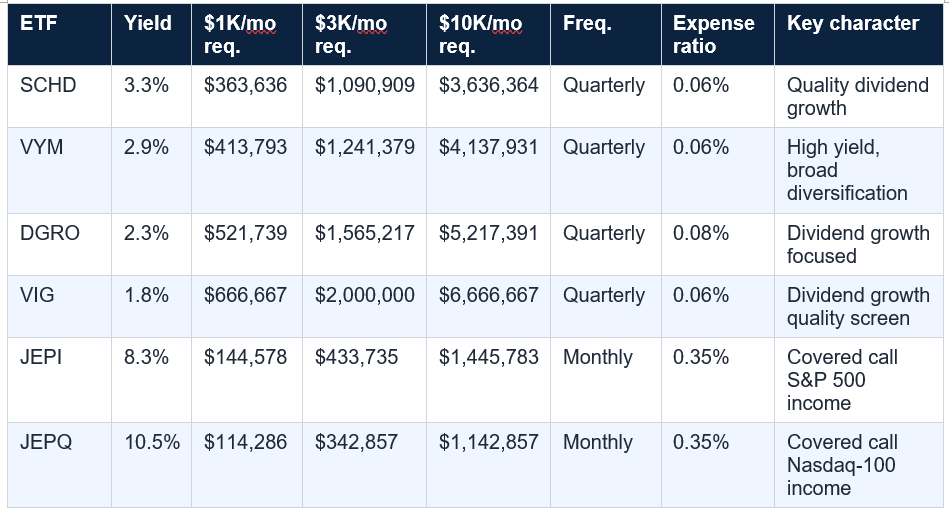The width and height of the screenshot is (949, 511).
Task: Select the $363,636 cell for SCHD
Action: (247, 96)
